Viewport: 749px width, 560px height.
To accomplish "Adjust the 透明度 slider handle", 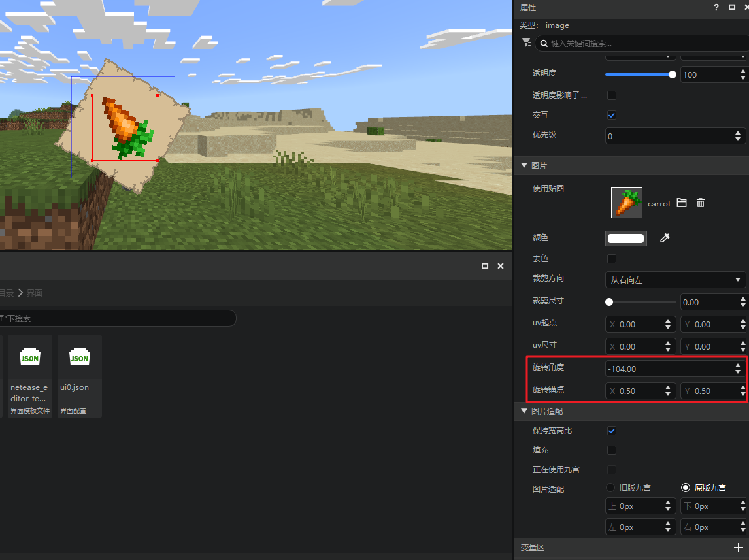I will click(x=673, y=74).
